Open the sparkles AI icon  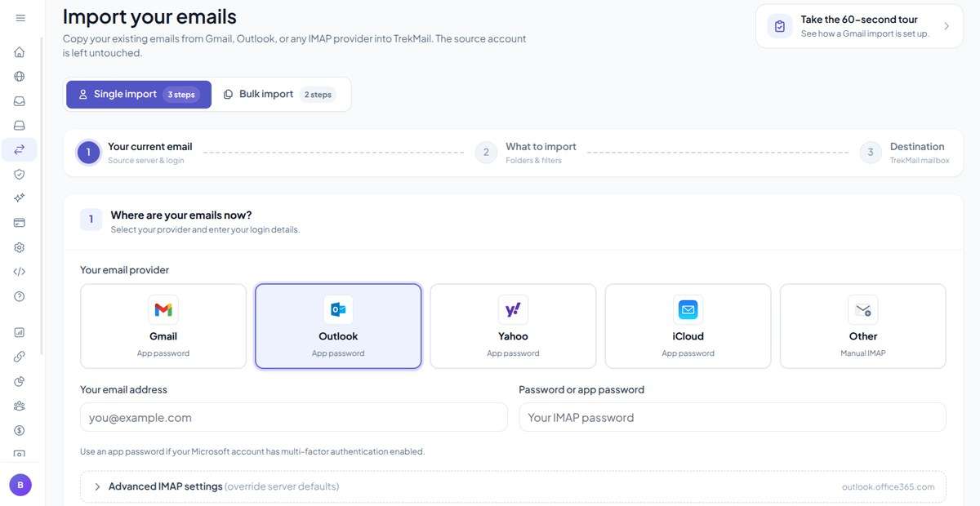tap(20, 198)
